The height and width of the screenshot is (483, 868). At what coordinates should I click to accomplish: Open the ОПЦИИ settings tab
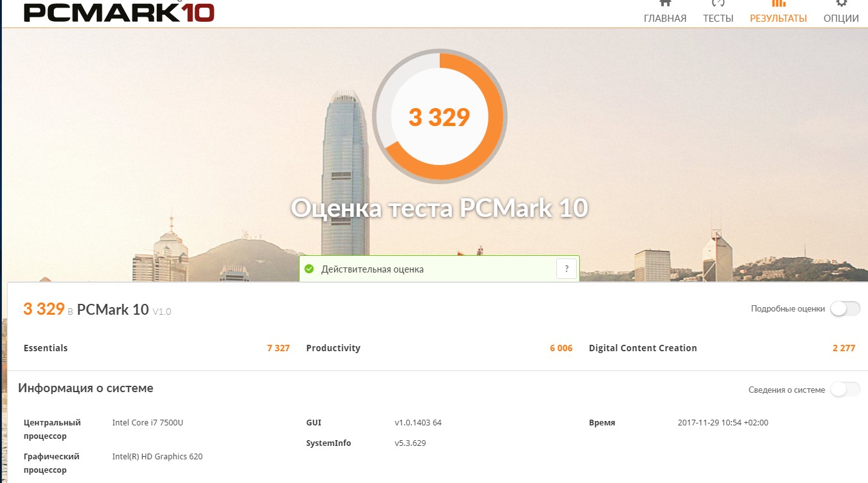[x=841, y=12]
